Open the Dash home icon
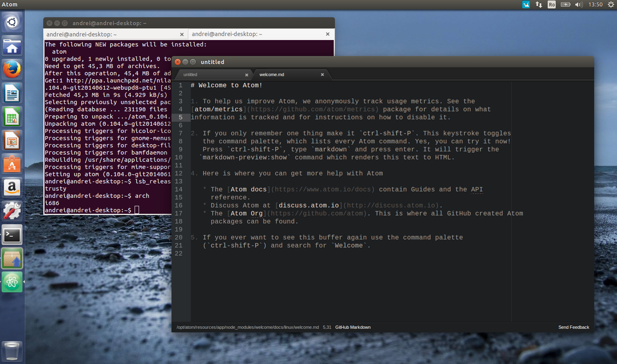 12,22
